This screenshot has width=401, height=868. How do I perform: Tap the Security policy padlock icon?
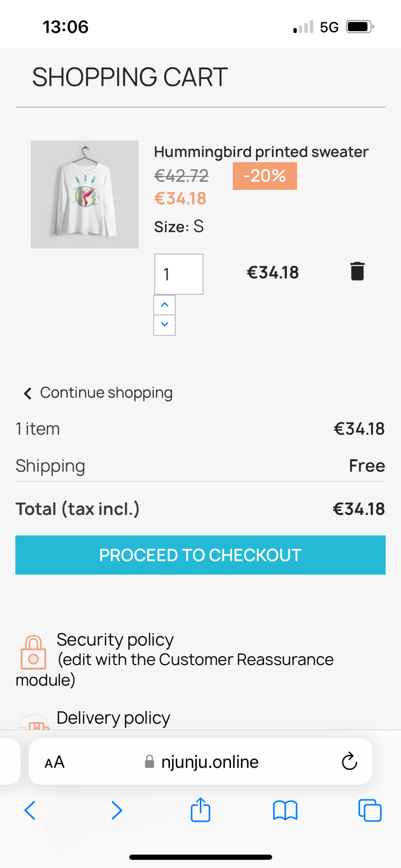click(33, 653)
